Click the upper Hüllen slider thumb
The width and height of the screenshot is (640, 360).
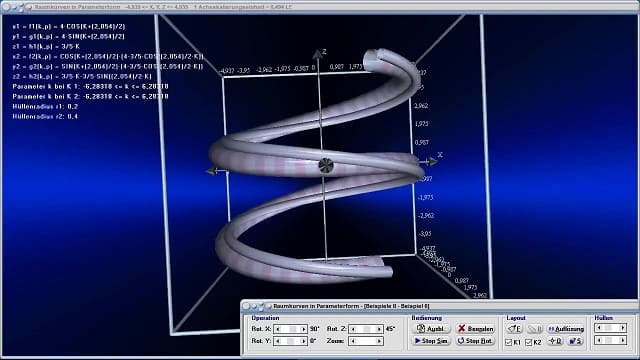pos(608,328)
